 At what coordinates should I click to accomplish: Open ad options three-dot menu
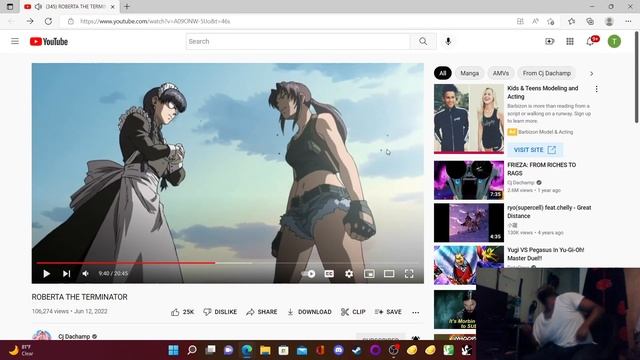[596, 89]
